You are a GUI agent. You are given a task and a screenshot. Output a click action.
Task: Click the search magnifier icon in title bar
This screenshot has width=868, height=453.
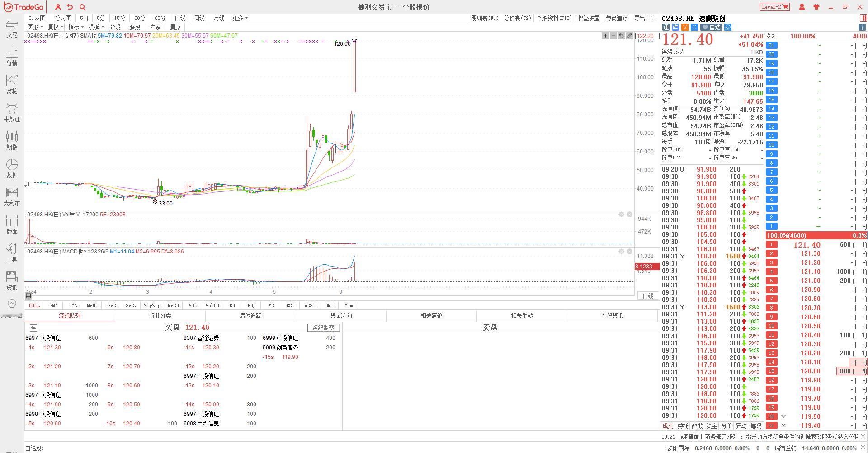pyautogui.click(x=82, y=7)
